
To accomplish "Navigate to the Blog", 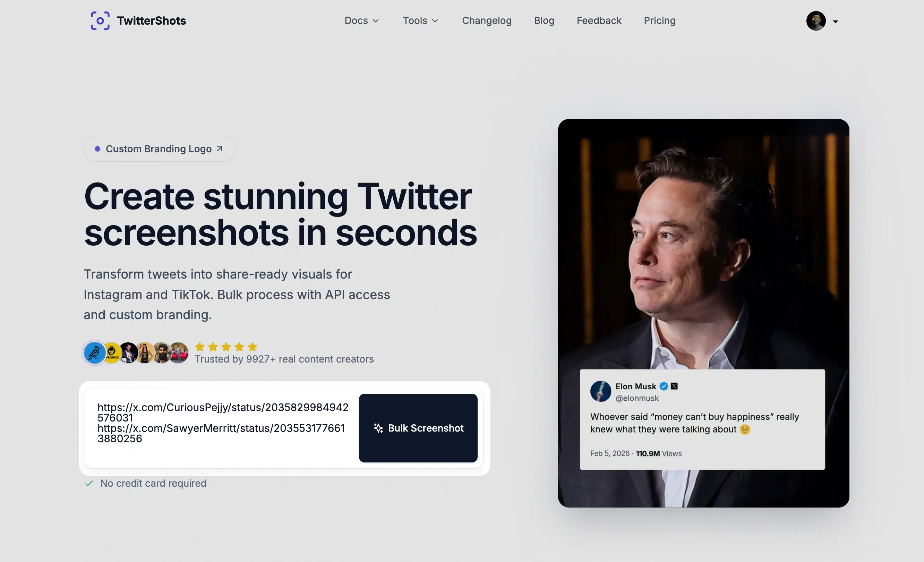I will tap(544, 20).
